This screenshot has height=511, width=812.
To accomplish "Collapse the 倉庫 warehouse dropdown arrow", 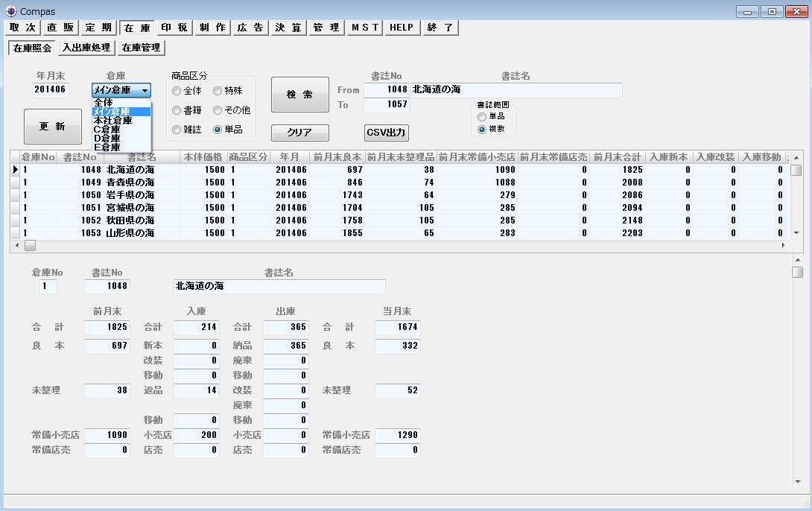I will 145,90.
